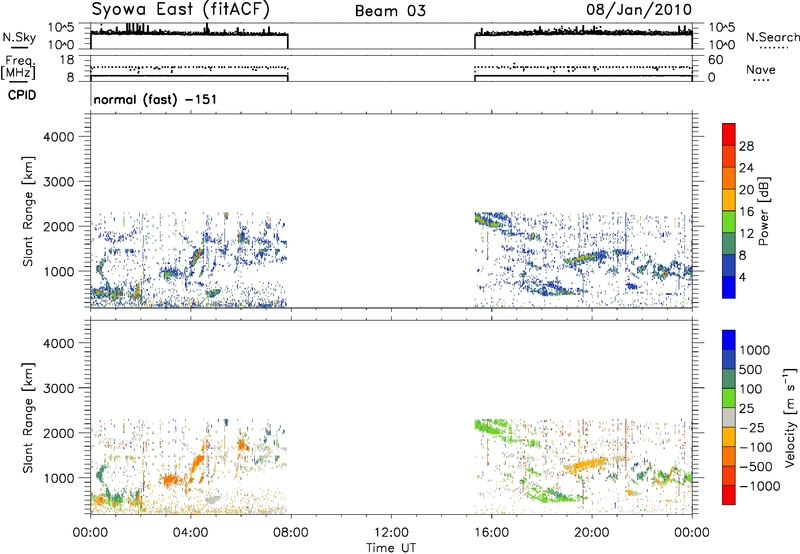Screen dimensions: 800x554
Task: Click the 'Power [dB]' colorbar label
Action: pyautogui.click(x=763, y=211)
